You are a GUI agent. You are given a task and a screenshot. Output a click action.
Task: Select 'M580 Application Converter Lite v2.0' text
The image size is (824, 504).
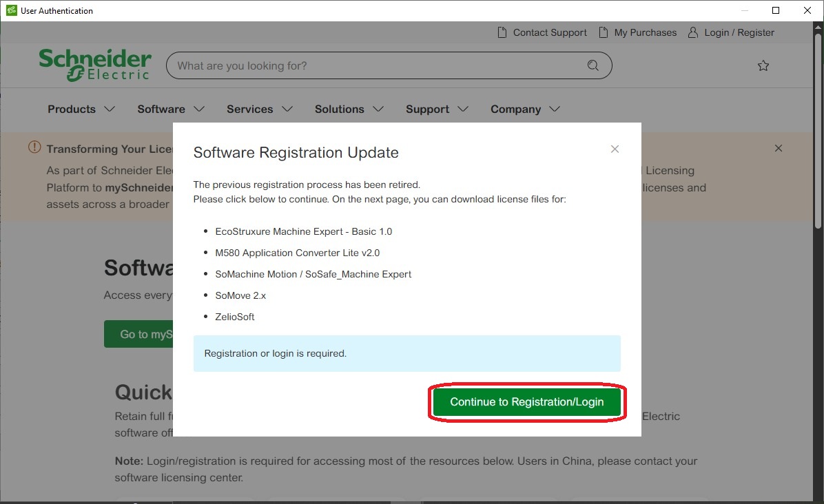point(298,253)
